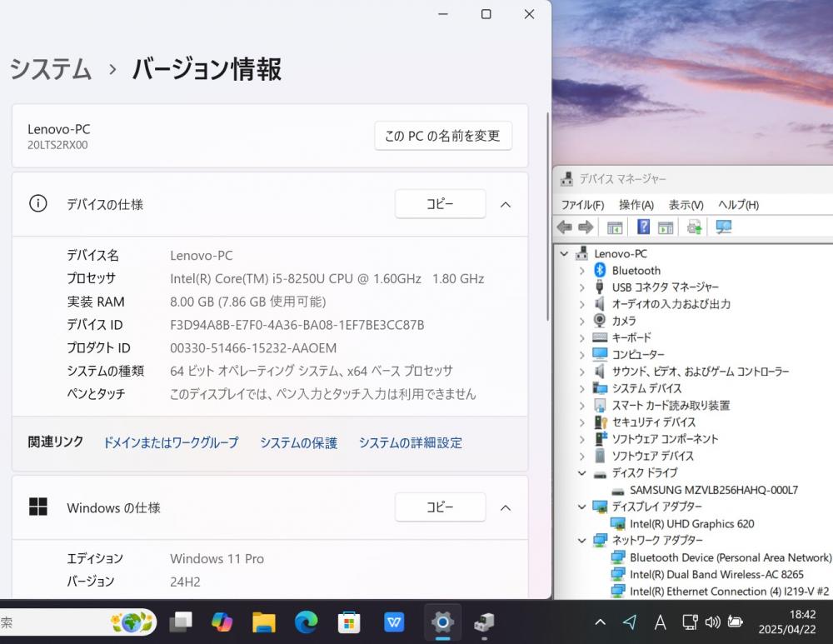Click the green-arrow icon in Device Manager toolbar
Image resolution: width=833 pixels, height=644 pixels.
pyautogui.click(x=695, y=227)
